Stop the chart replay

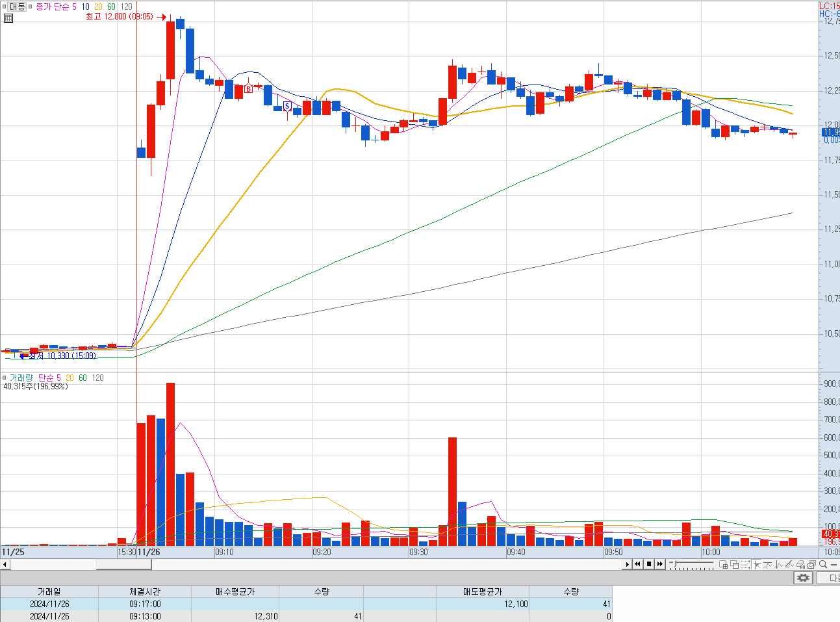click(648, 564)
